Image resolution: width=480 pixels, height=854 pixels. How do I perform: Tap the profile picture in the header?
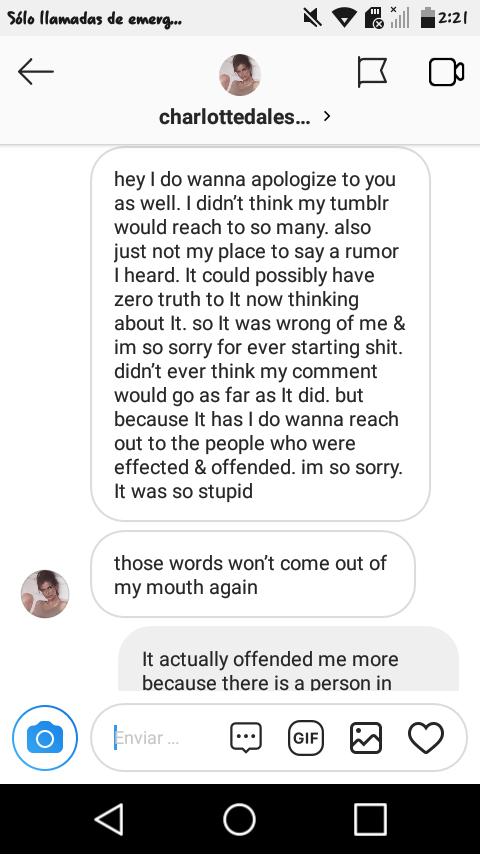pyautogui.click(x=240, y=75)
